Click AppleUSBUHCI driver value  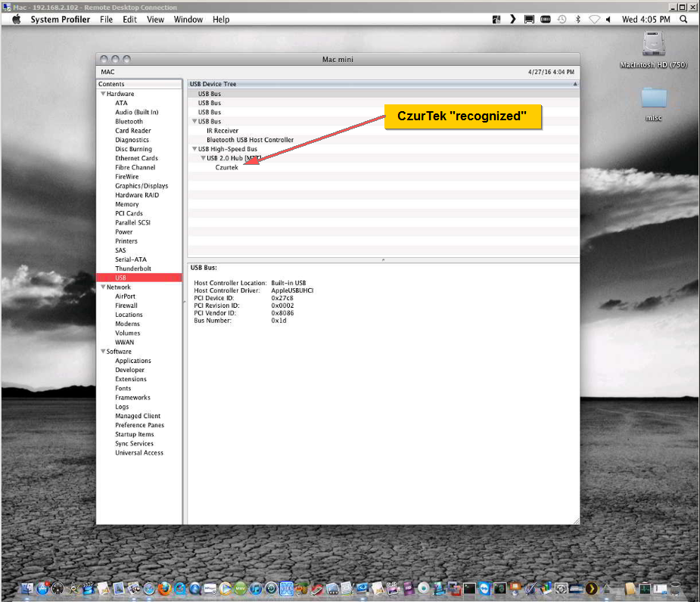coord(292,290)
